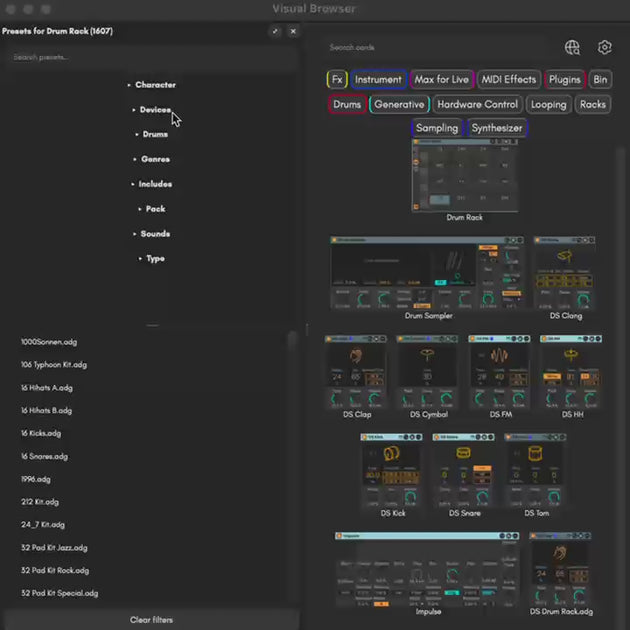This screenshot has height=630, width=630.
Task: Toggle the Max for Live tag filter
Action: coord(442,80)
